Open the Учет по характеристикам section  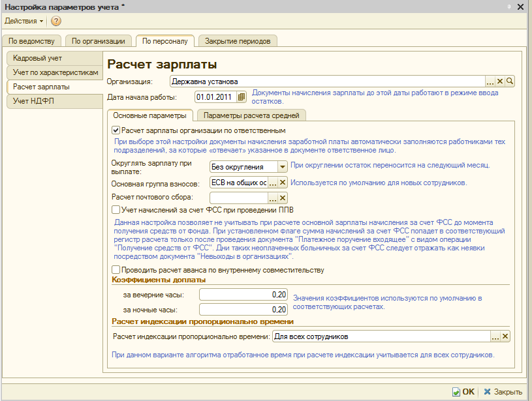point(55,72)
